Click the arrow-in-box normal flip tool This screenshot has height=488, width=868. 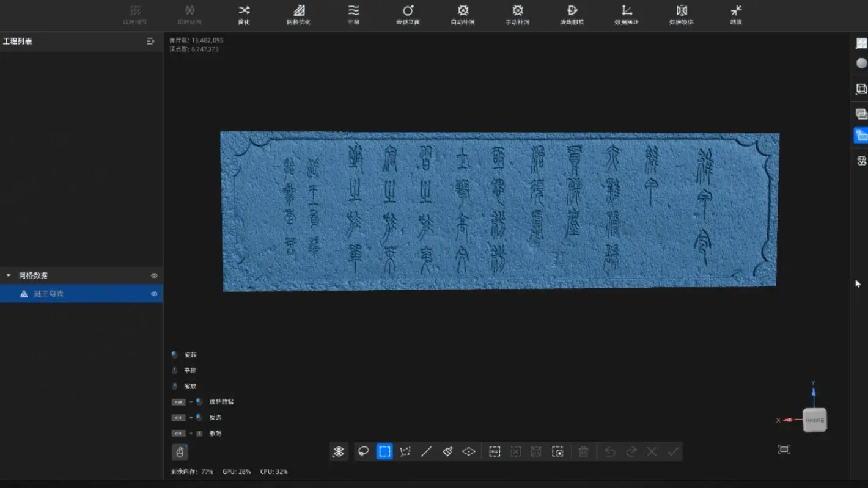(572, 15)
